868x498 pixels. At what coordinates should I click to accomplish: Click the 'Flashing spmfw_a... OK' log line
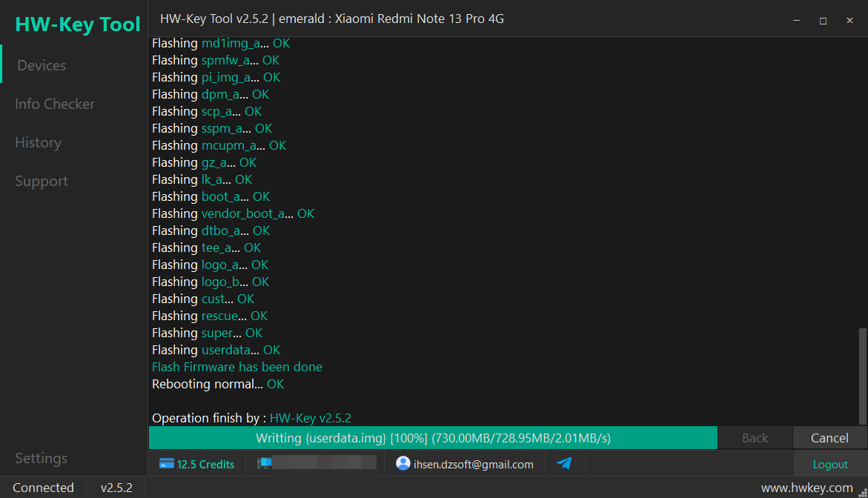tap(216, 60)
